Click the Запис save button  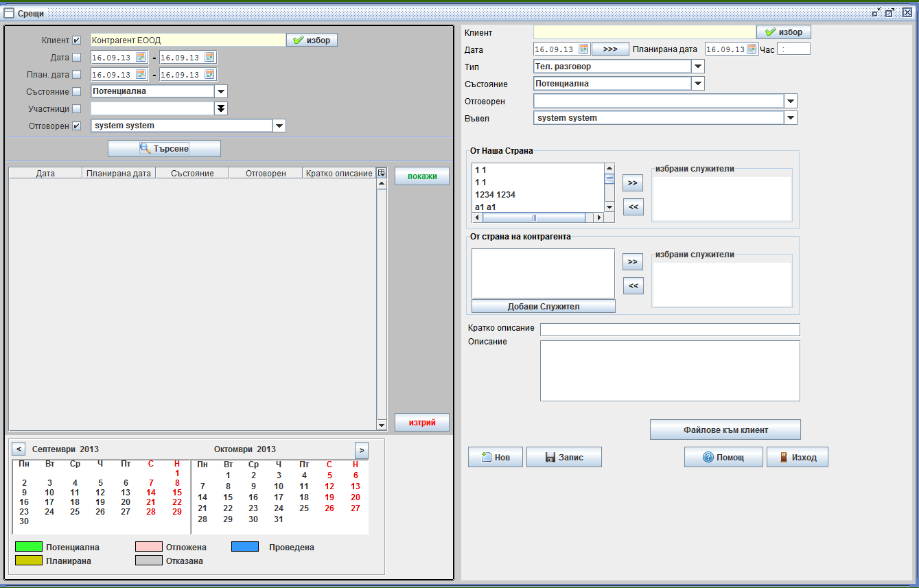[564, 457]
